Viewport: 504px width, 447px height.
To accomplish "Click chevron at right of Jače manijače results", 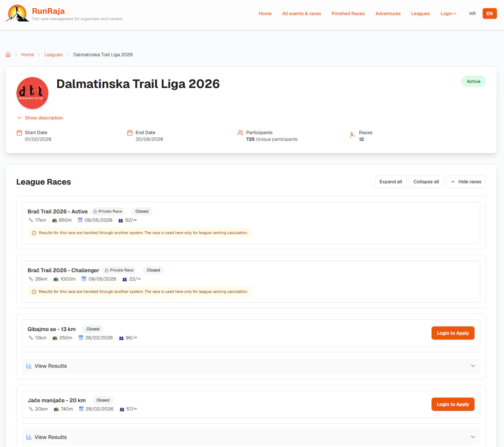I will click(473, 437).
